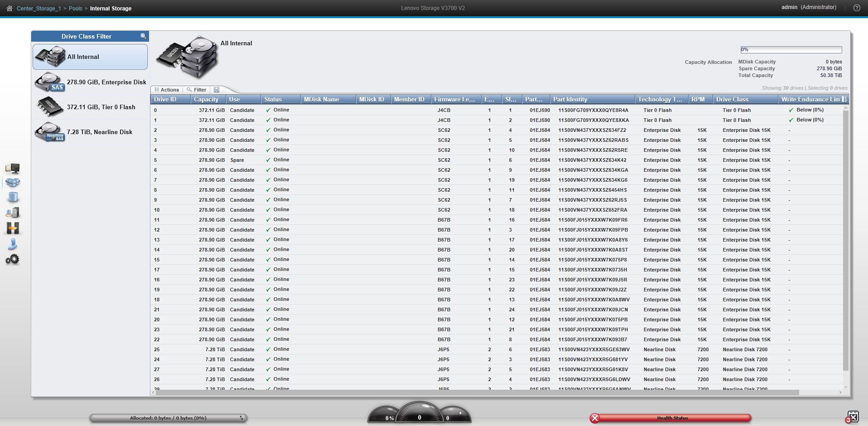Open the Pools menu icon in sidebar

point(12,183)
